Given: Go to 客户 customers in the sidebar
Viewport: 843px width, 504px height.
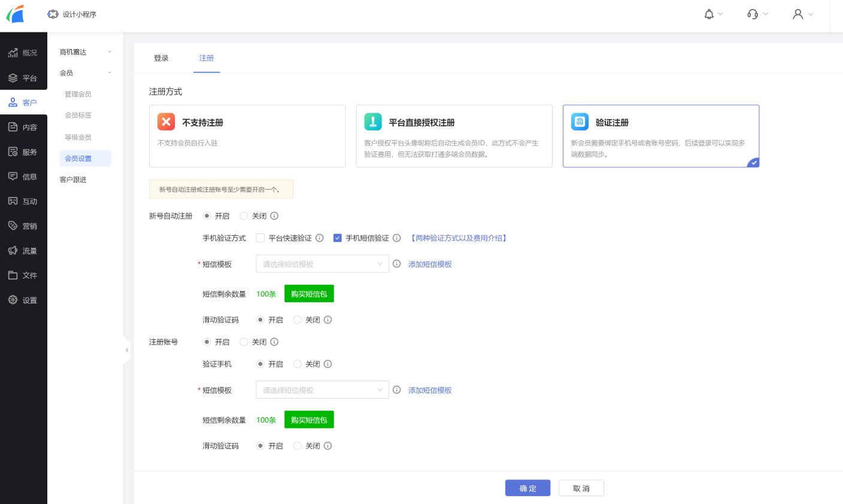Looking at the screenshot, I should click(23, 102).
